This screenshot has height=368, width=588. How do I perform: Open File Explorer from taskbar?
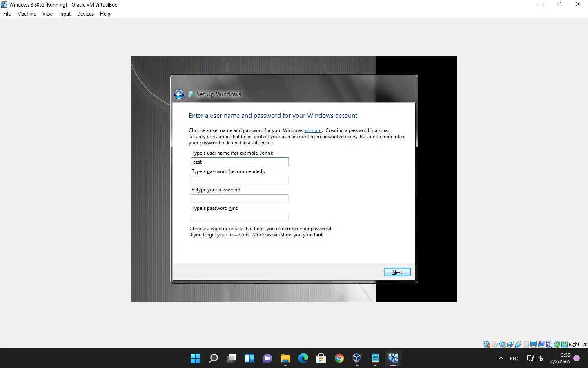(285, 359)
